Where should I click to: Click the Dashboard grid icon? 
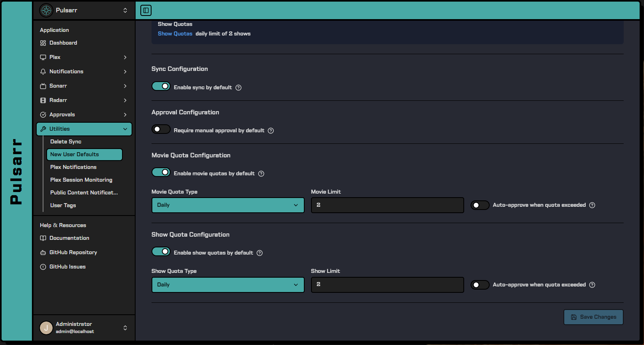coord(43,43)
